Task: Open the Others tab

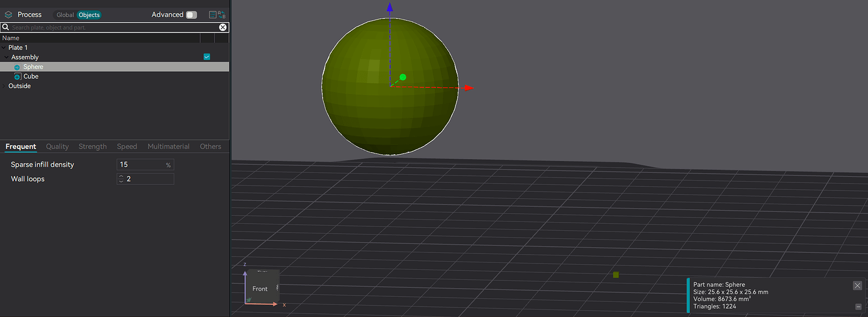Action: point(211,147)
